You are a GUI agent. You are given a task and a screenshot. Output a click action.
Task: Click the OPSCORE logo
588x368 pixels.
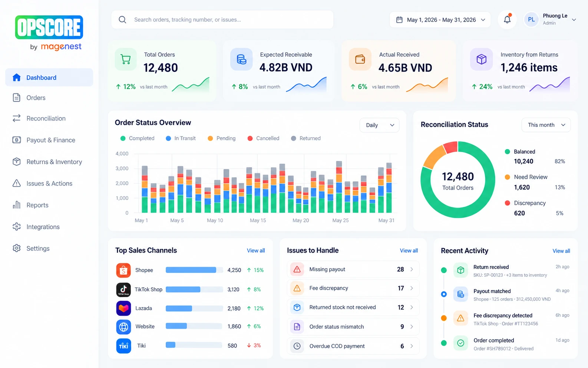point(49,27)
